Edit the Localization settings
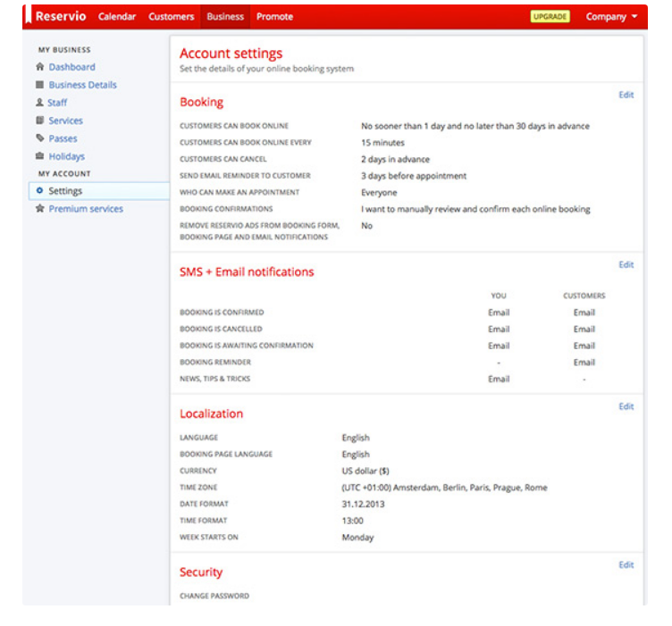672x626 pixels. point(626,406)
